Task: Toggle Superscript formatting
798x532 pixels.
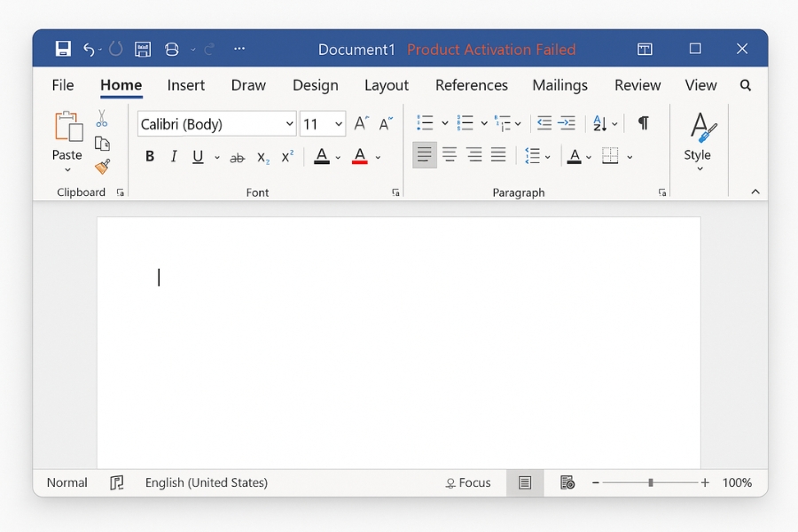Action: coord(287,156)
